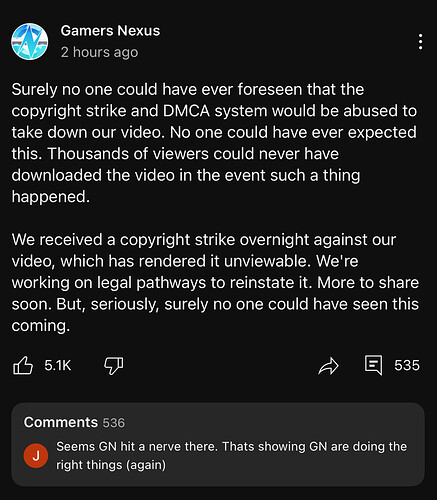Click the paragraph starting 'Surely no one could'
This screenshot has height=500, width=437.
point(214,143)
